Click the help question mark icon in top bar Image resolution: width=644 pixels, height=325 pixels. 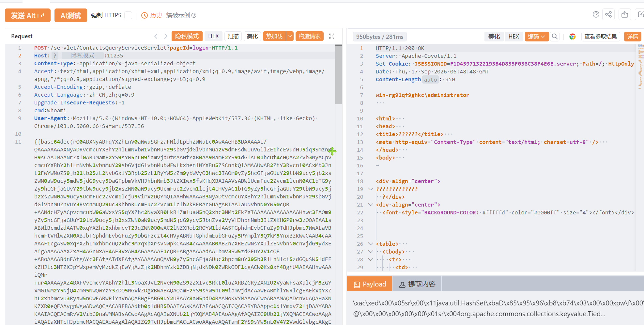tap(596, 14)
